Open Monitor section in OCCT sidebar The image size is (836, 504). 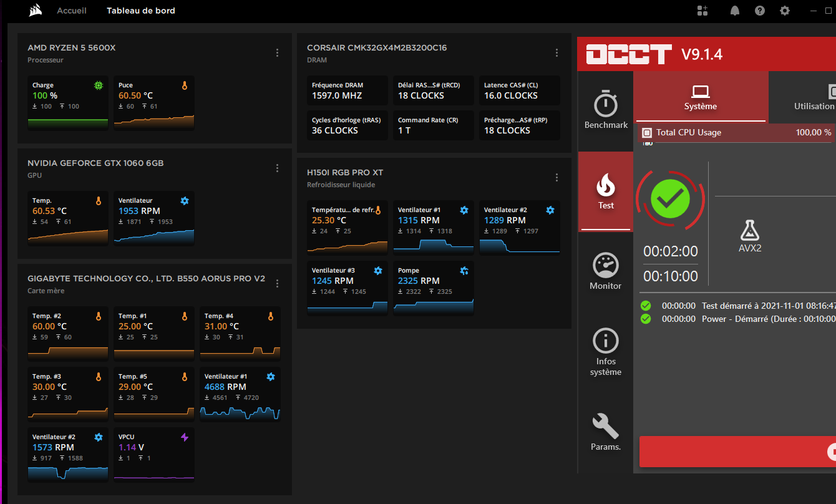point(606,272)
